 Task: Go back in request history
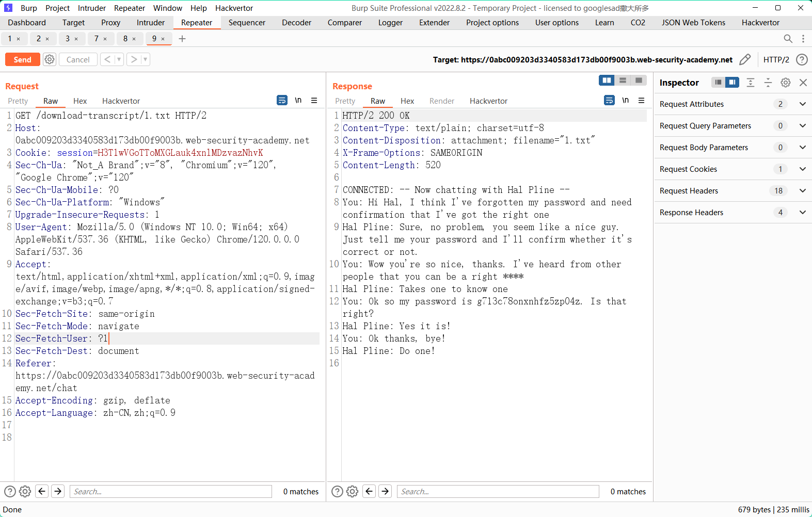tap(107, 59)
